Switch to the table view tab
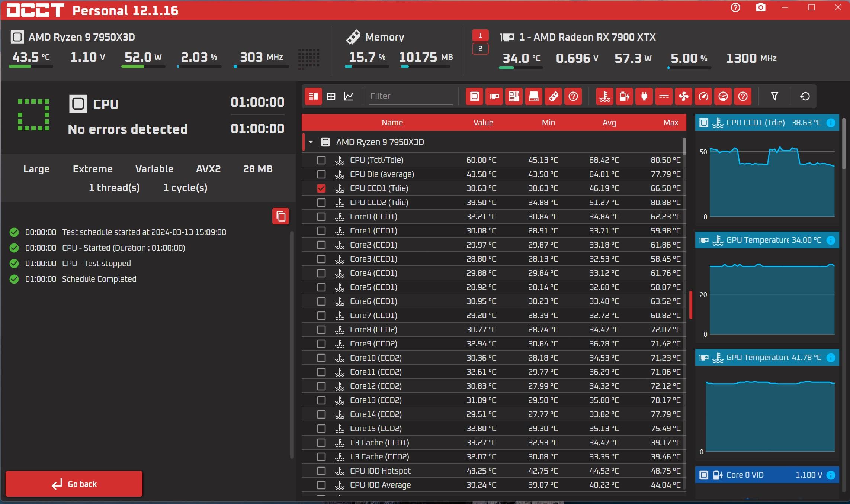The width and height of the screenshot is (850, 504). [331, 97]
